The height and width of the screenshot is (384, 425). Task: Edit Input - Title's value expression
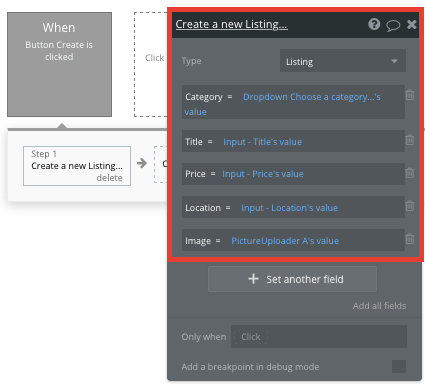(262, 142)
